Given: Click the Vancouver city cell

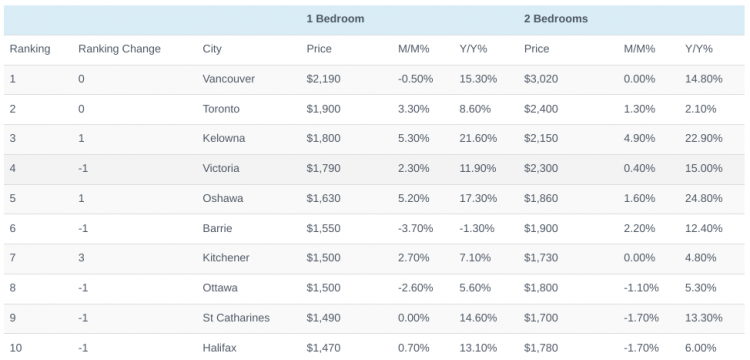Looking at the screenshot, I should coord(229,79).
